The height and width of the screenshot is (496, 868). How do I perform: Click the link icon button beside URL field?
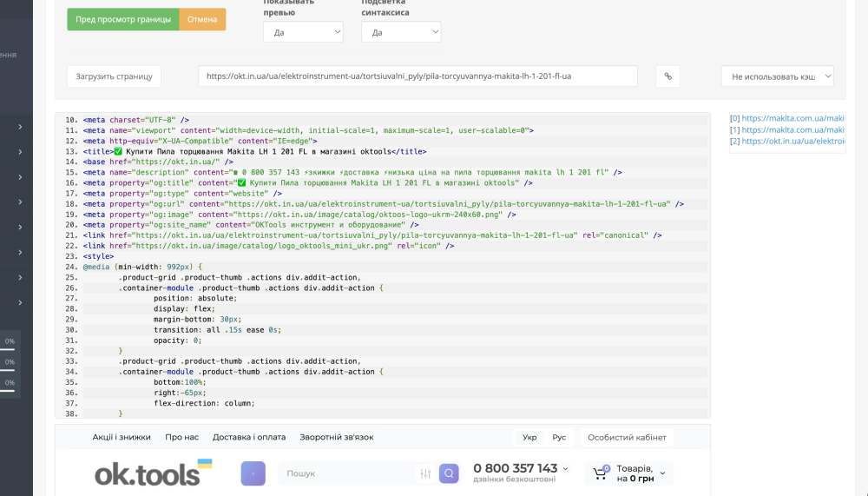(x=667, y=76)
